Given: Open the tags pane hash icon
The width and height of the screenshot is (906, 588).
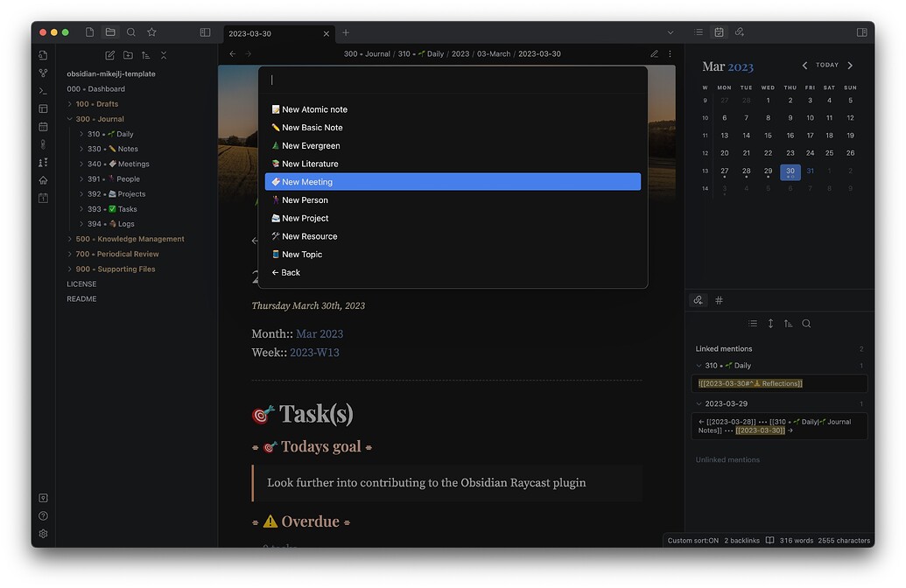Looking at the screenshot, I should (x=720, y=300).
